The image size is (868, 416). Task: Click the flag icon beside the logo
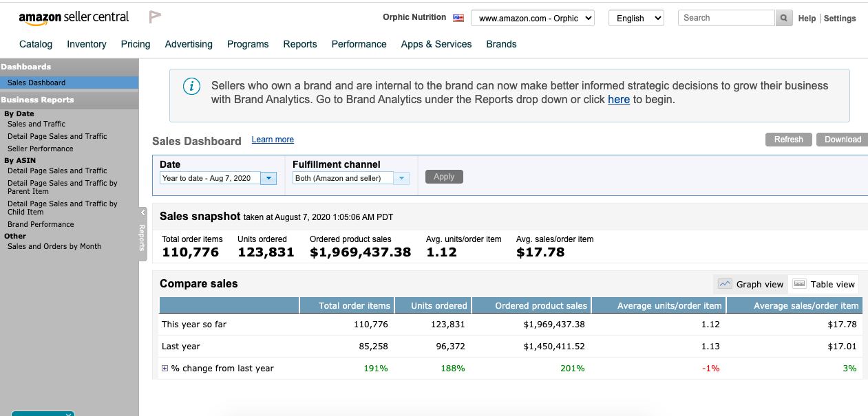pyautogui.click(x=155, y=17)
